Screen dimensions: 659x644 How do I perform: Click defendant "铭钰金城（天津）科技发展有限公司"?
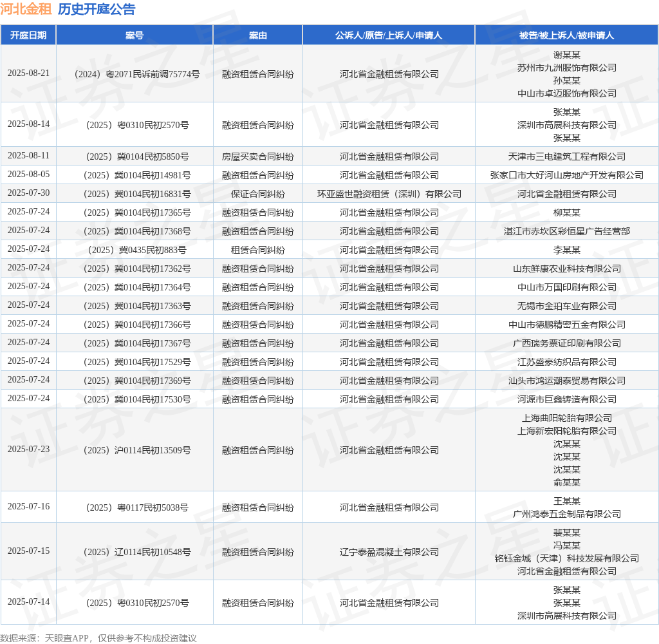[566, 558]
